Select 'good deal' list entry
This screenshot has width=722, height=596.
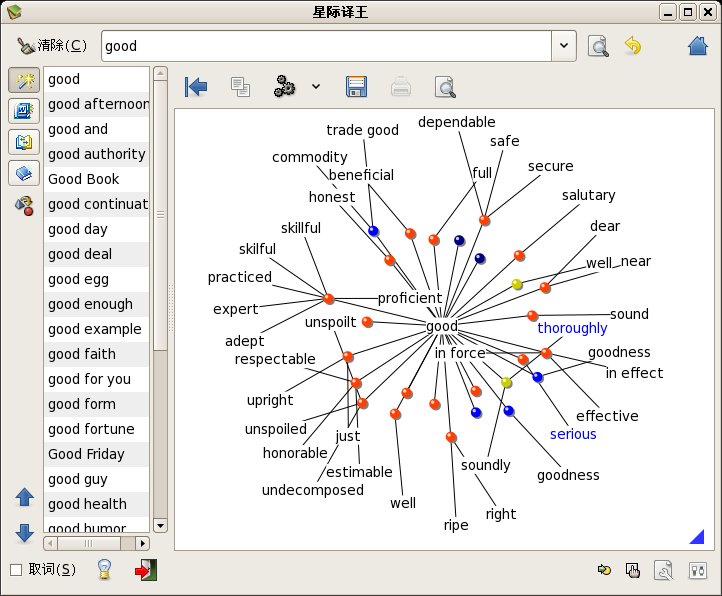point(96,254)
